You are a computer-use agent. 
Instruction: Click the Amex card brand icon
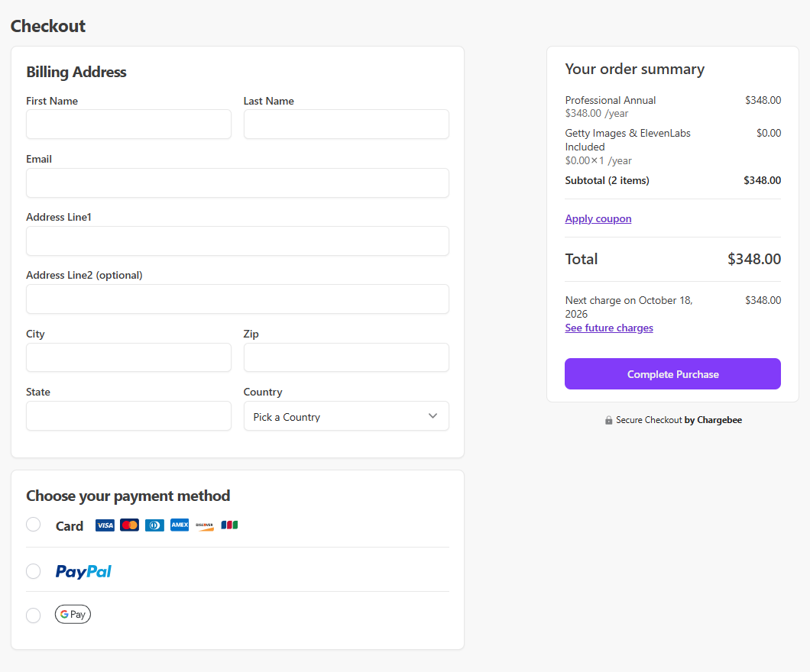pos(179,525)
